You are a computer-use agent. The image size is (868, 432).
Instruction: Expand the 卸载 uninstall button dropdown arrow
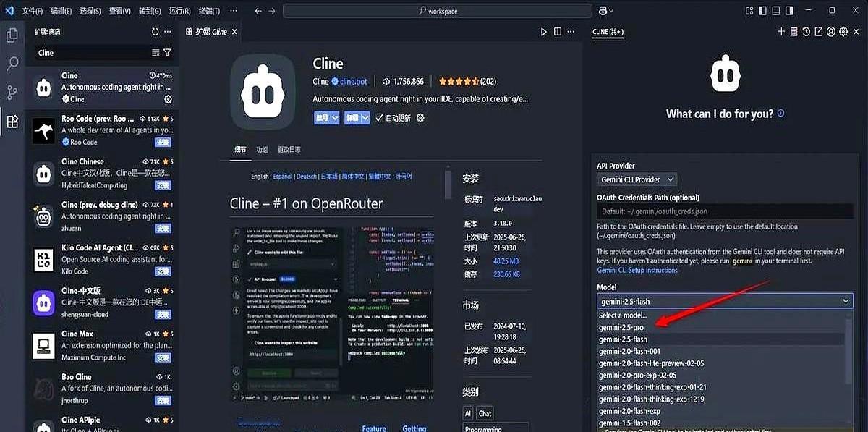coord(365,118)
